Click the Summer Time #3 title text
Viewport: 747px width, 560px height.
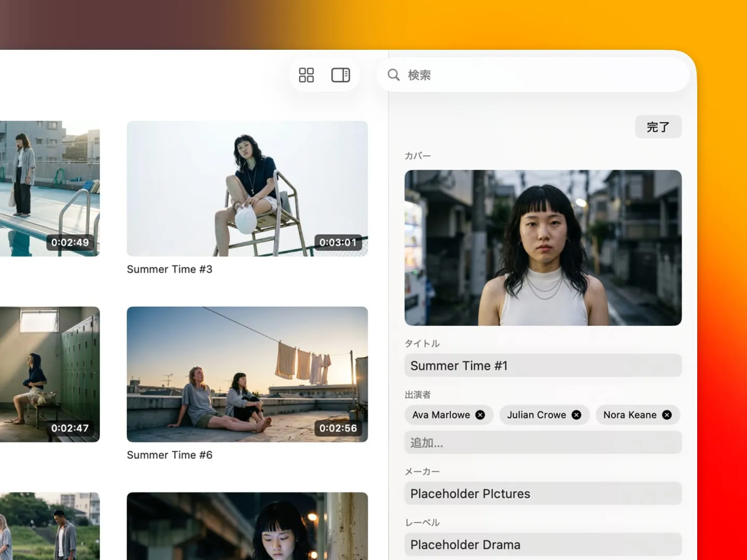170,269
